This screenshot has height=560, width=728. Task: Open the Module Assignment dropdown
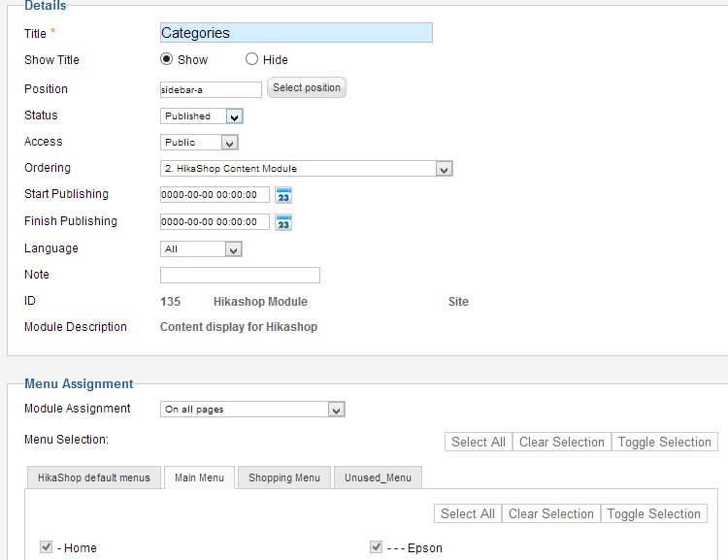pos(252,410)
